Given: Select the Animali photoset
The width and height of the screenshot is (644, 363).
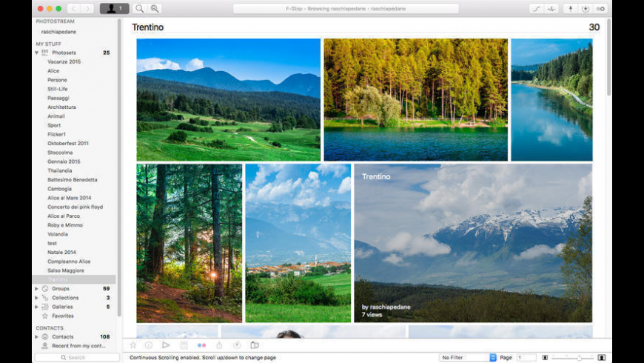Looking at the screenshot, I should [x=56, y=116].
